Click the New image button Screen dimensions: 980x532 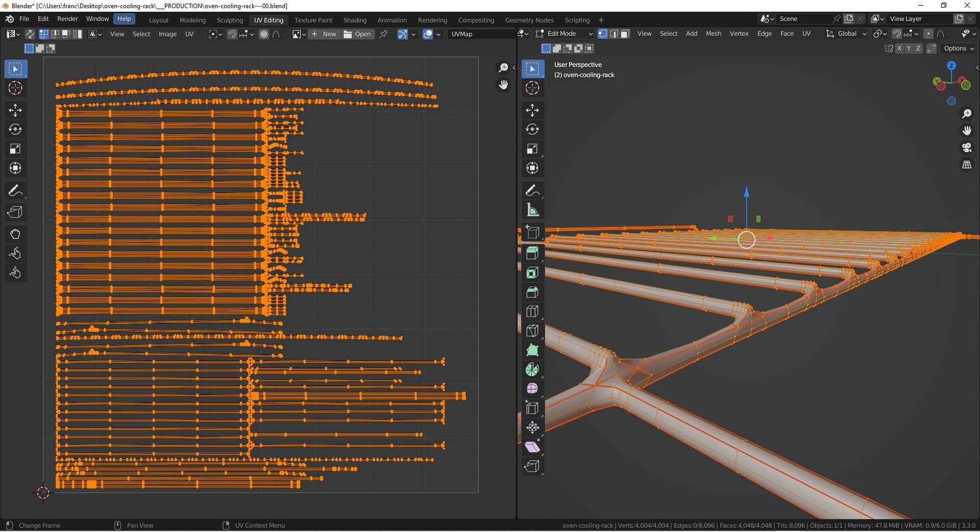point(324,34)
